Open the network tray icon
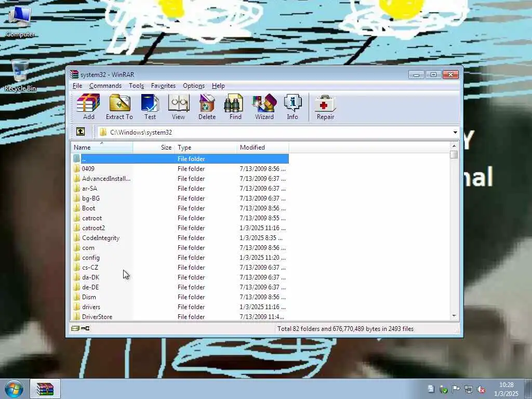532x399 pixels. coord(469,390)
